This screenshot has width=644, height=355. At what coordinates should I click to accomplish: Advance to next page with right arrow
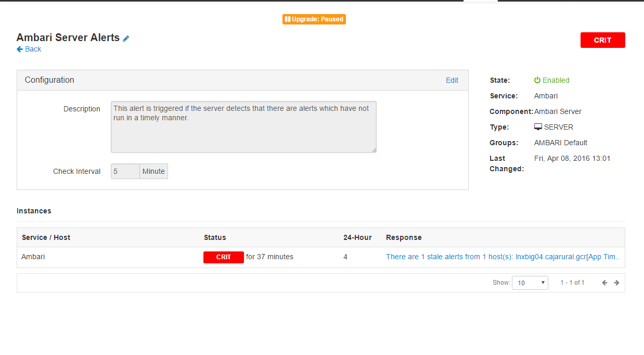click(x=616, y=282)
